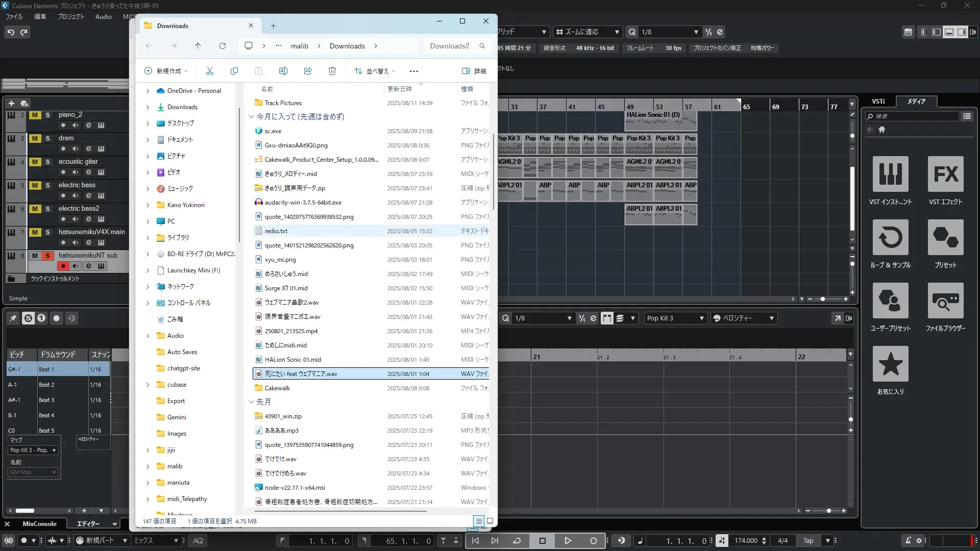Switch to the VSTi tab
This screenshot has height=551, width=980.
(x=878, y=101)
